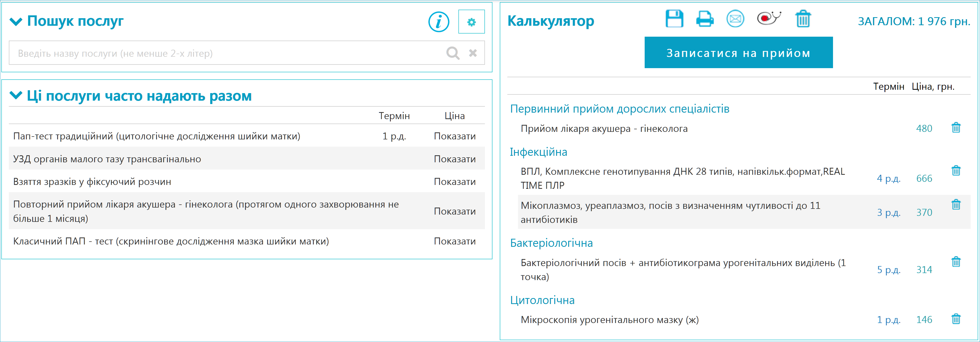The height and width of the screenshot is (342, 980).
Task: Delete Мікроскопія урогенітального мазку row
Action: pyautogui.click(x=956, y=319)
